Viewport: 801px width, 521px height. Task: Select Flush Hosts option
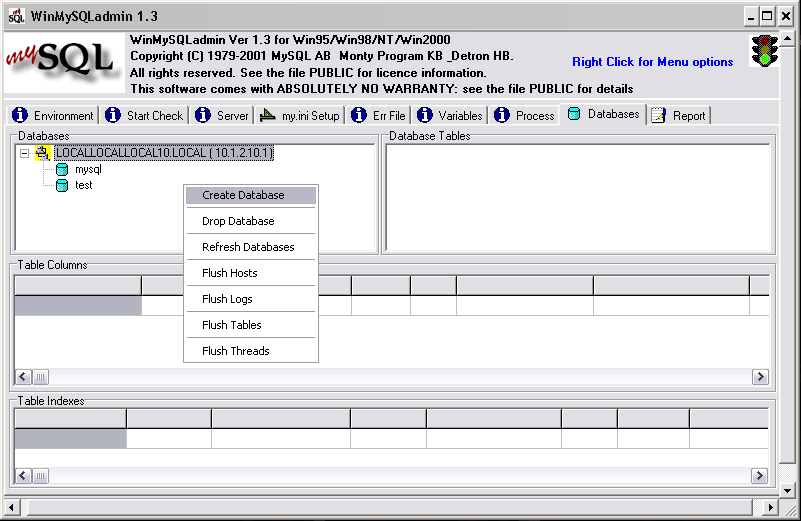[x=230, y=273]
